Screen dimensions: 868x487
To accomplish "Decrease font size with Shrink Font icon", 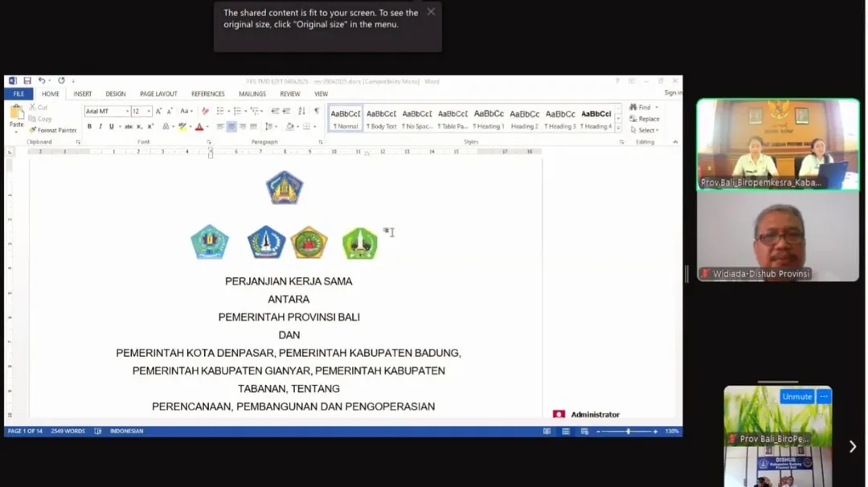I will coord(170,111).
